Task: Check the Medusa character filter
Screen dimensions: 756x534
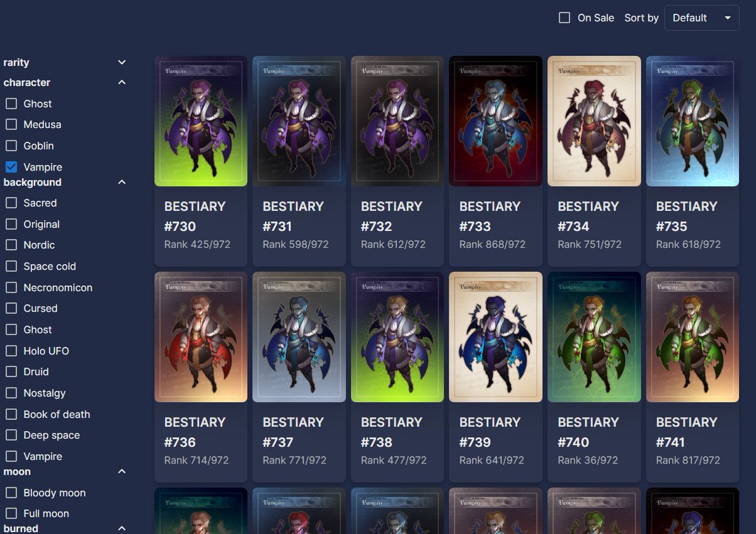Action: [11, 124]
